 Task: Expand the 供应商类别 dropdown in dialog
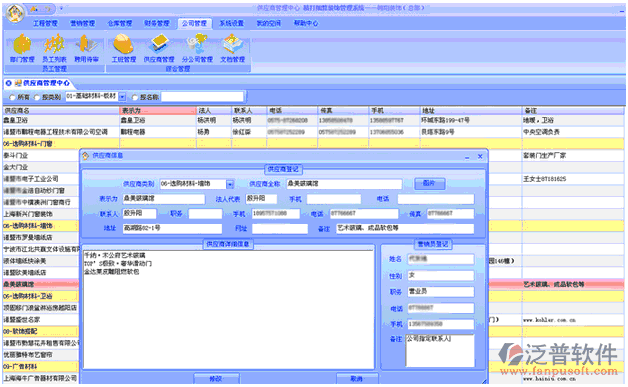click(230, 184)
